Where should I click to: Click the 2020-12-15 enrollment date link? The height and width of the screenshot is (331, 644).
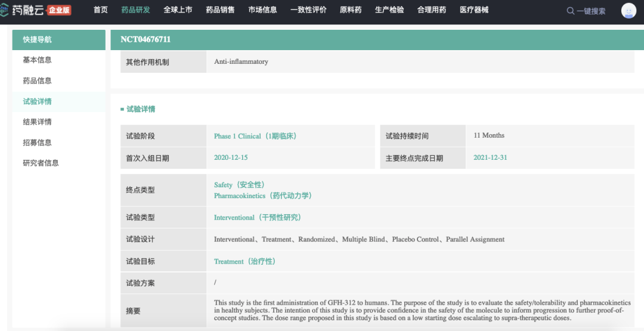coord(231,157)
